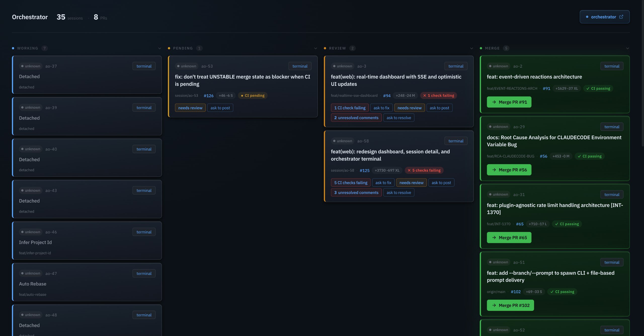Click 'ask to fix' on the ao-3 card

point(381,108)
